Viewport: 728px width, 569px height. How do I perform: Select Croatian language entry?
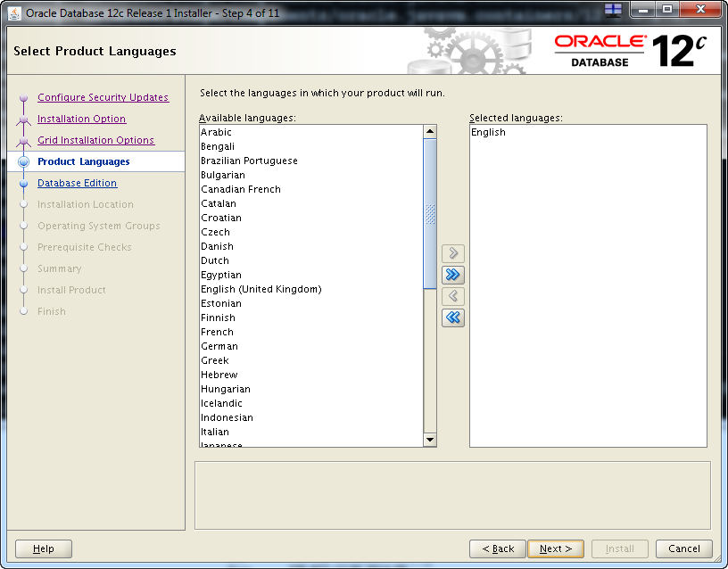coord(311,218)
